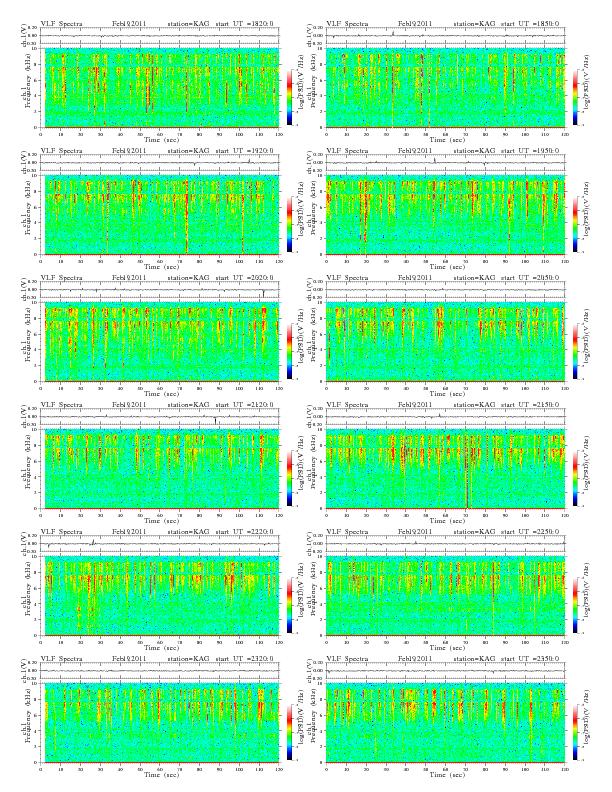Click the color legend beside UT 2350:0 plot

[576, 732]
